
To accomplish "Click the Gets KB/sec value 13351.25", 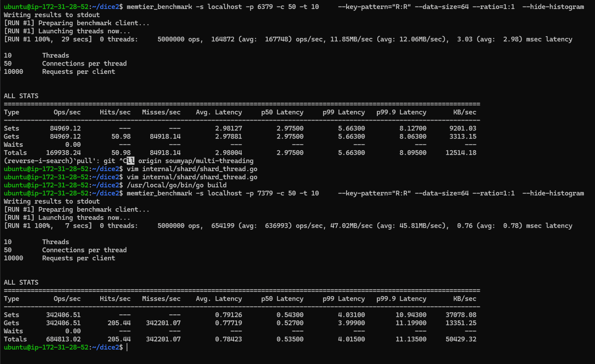I will pos(461,323).
